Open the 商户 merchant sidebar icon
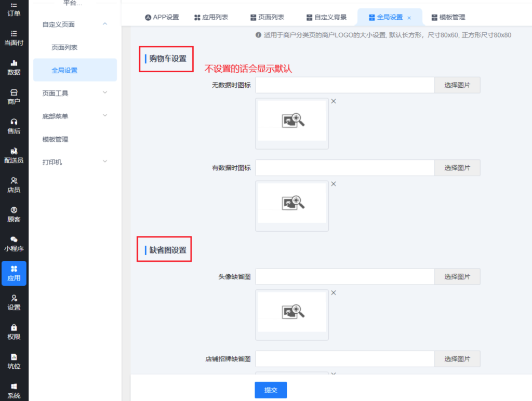 pos(14,97)
